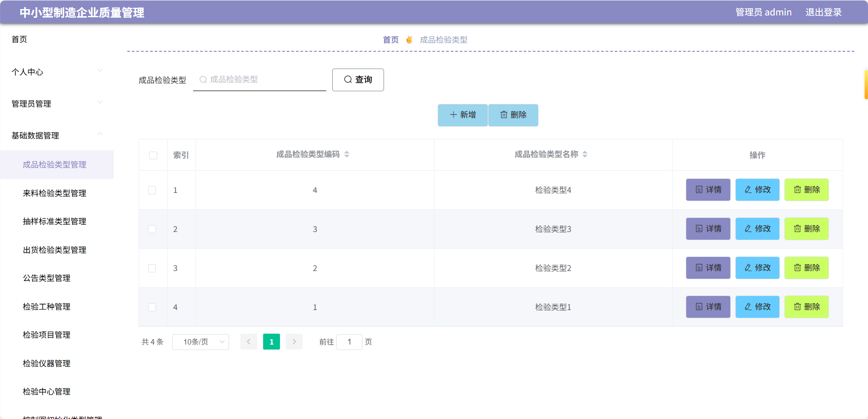Check the checkbox for the 检验类型3 row
Viewport: 868px width, 419px height.
(152, 229)
